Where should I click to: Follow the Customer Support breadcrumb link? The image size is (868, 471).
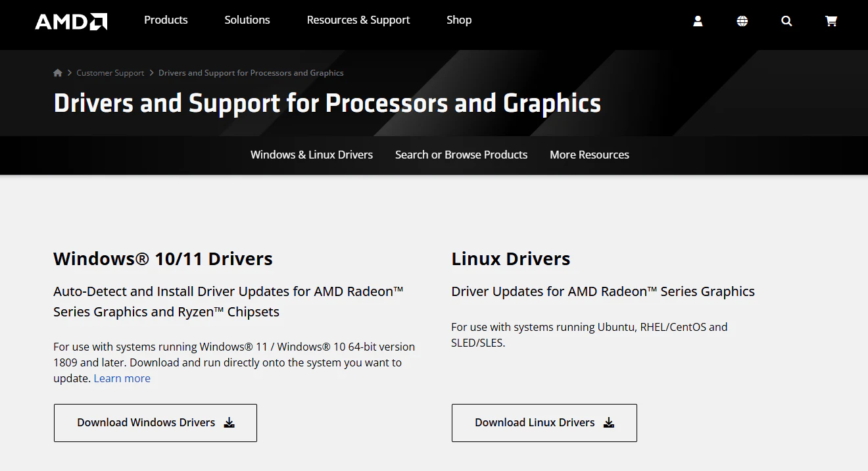tap(110, 73)
